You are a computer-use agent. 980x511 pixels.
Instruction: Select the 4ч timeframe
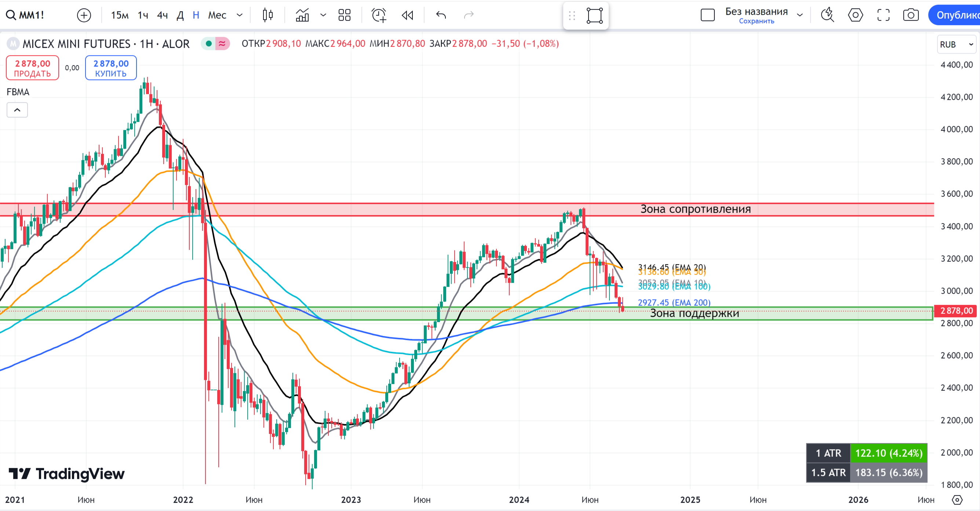coord(163,15)
